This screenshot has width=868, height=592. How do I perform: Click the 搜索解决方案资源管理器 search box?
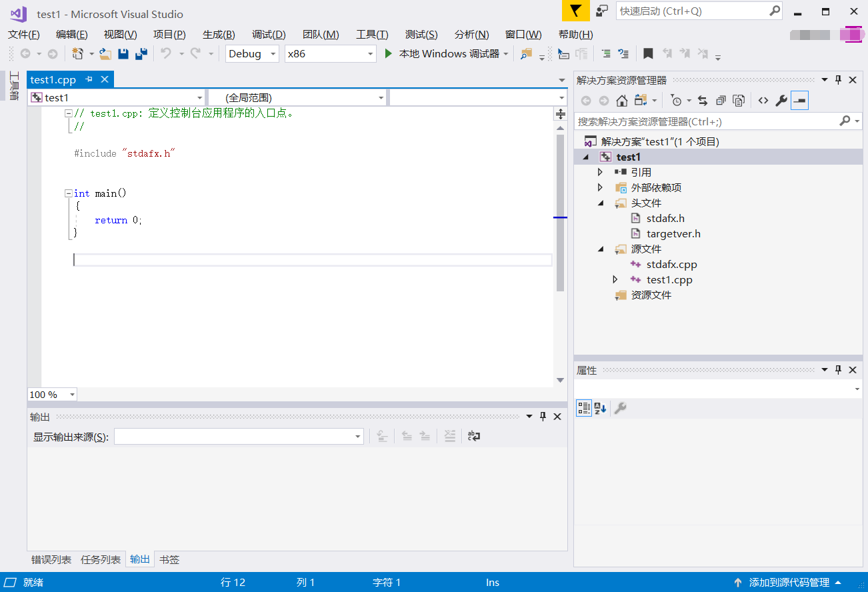717,121
